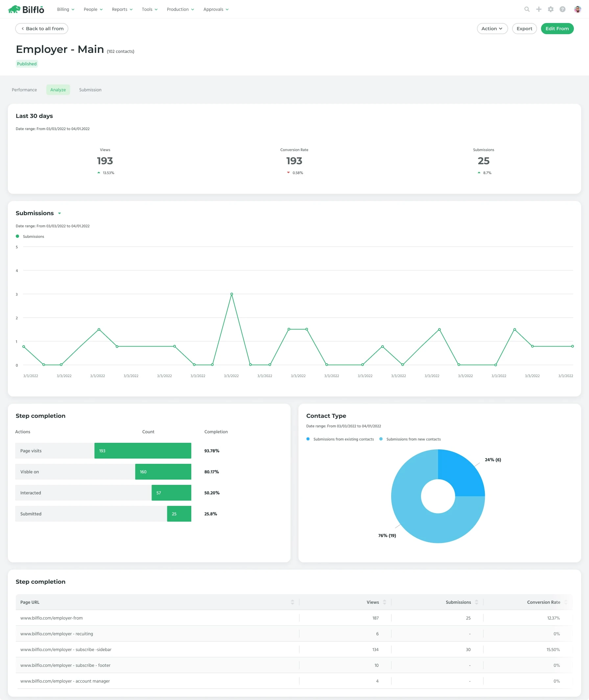Screen dimensions: 589x700
Task: Click the Submitted 25 bar
Action: (x=179, y=514)
